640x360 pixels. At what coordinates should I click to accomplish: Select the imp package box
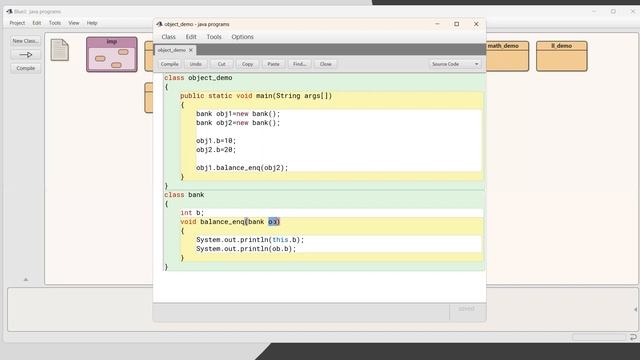[x=112, y=54]
